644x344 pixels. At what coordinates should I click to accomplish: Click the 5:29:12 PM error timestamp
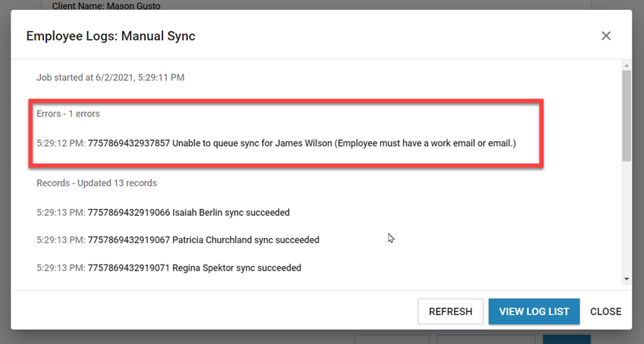(61, 142)
